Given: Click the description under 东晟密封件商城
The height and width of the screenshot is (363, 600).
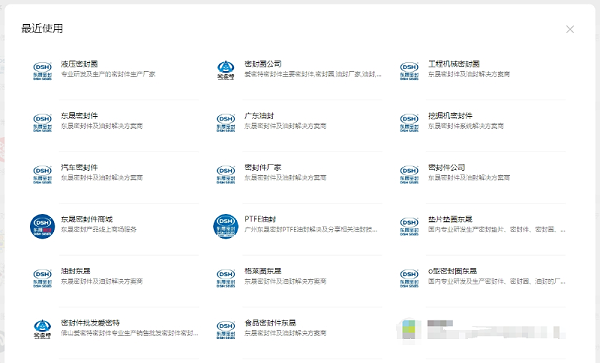Looking at the screenshot, I should (x=99, y=230).
